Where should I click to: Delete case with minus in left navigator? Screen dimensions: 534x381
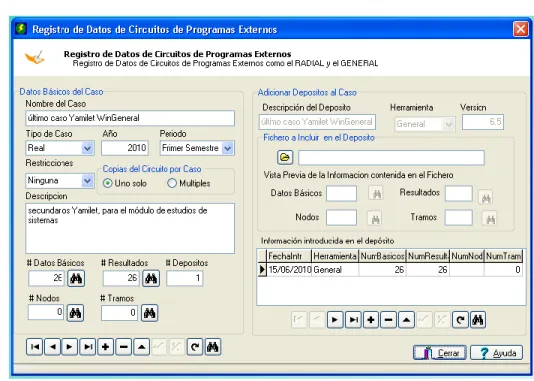124,347
